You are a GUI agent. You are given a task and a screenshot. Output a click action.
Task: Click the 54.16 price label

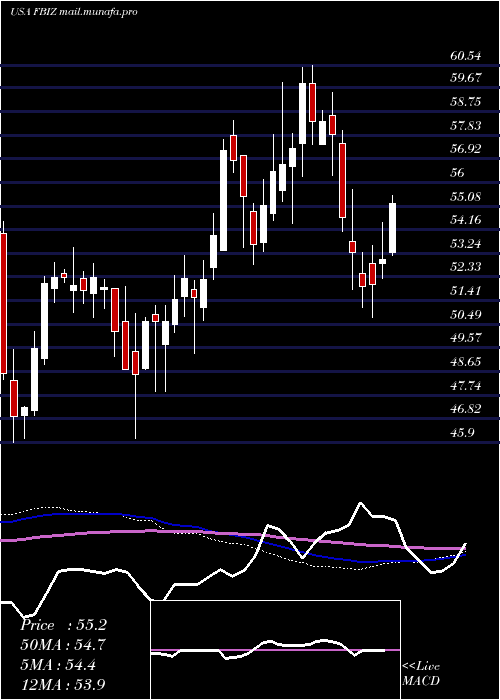click(x=466, y=220)
